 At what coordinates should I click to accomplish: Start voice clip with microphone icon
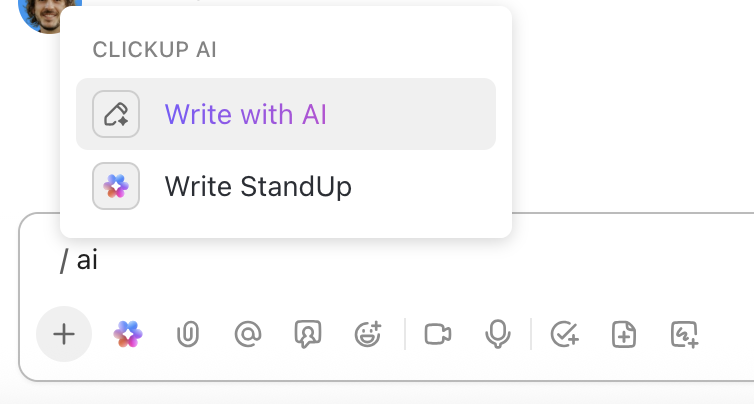click(x=498, y=334)
